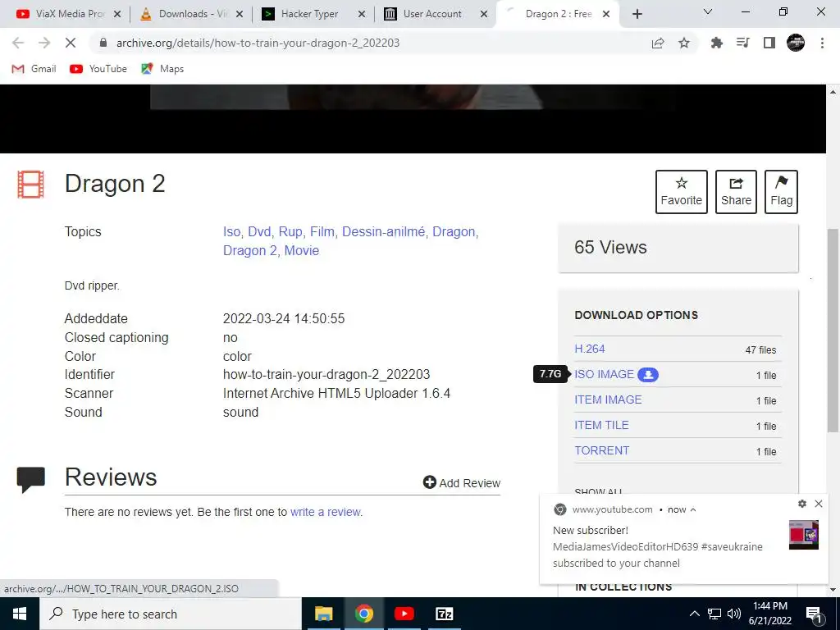
Task: Click the film strip media type icon
Action: (x=30, y=185)
